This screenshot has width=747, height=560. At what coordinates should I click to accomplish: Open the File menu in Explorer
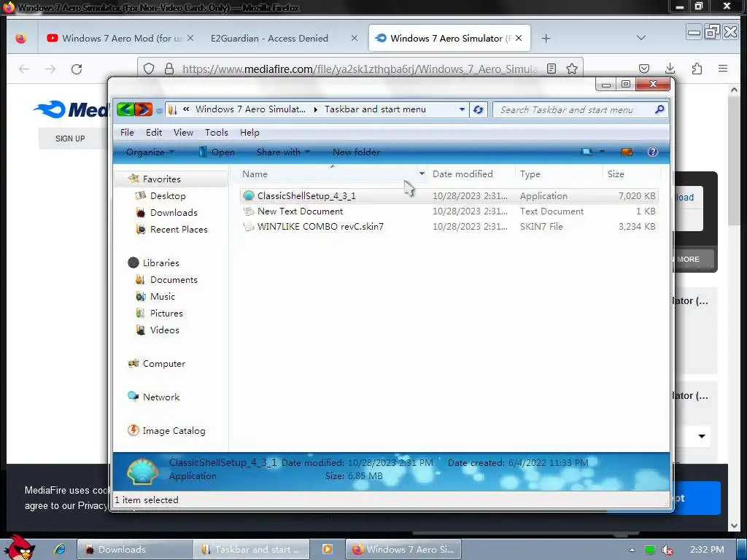pos(127,133)
